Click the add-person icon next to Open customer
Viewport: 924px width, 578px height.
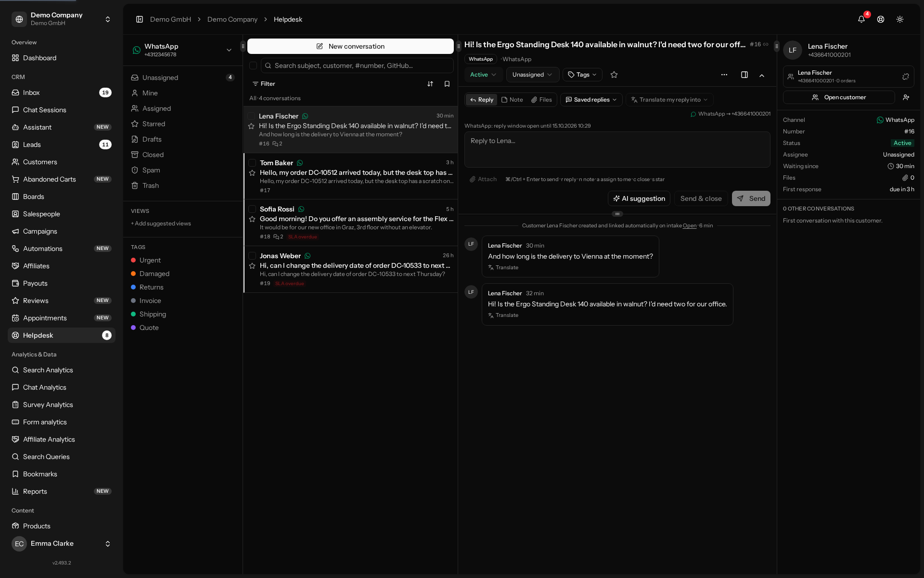click(906, 97)
